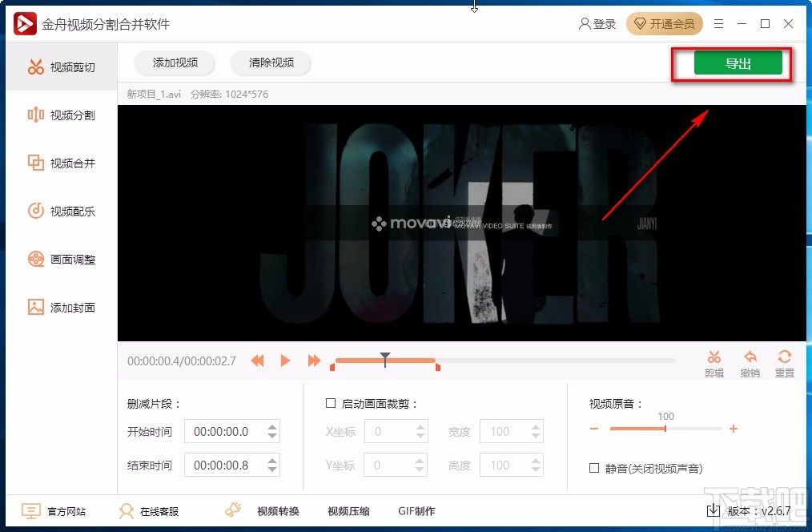This screenshot has width=812, height=532.
Task: Increase 宽度 with up arrow
Action: point(536,427)
